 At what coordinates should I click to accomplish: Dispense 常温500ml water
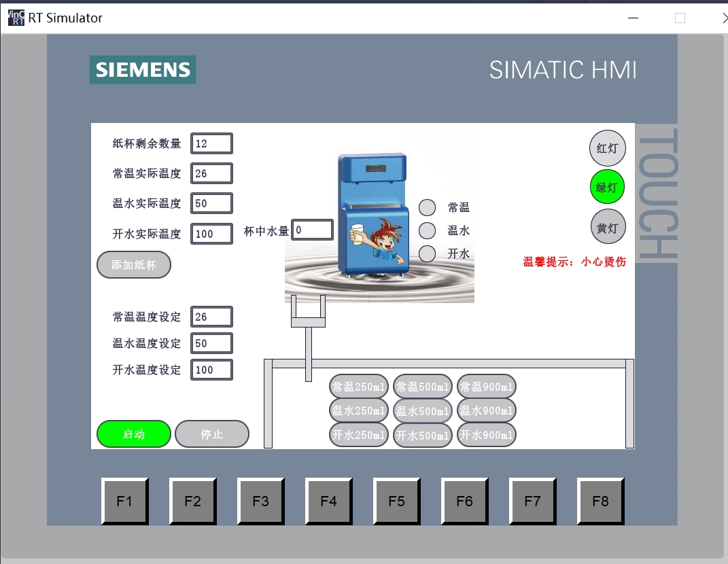pyautogui.click(x=423, y=386)
